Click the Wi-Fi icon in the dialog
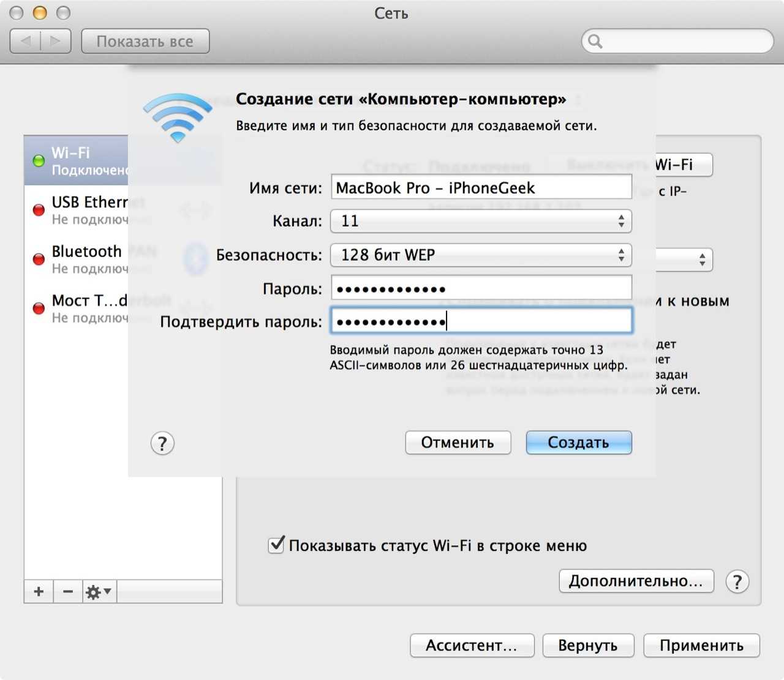Image resolution: width=784 pixels, height=680 pixels. coord(178,118)
